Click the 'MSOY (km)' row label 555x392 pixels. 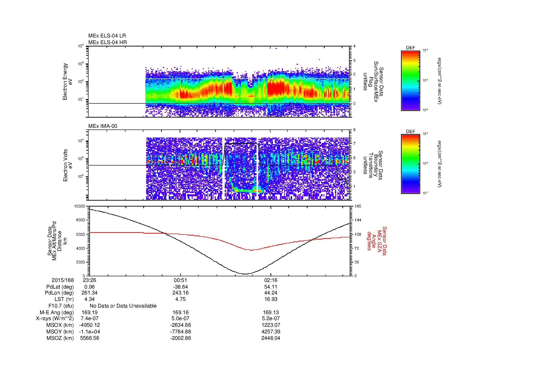(x=60, y=332)
